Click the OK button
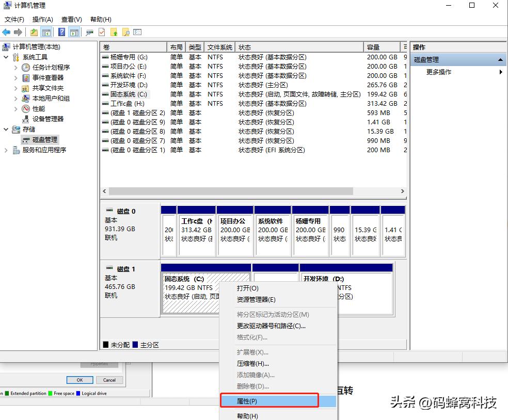The height and width of the screenshot is (420, 508). click(80, 380)
